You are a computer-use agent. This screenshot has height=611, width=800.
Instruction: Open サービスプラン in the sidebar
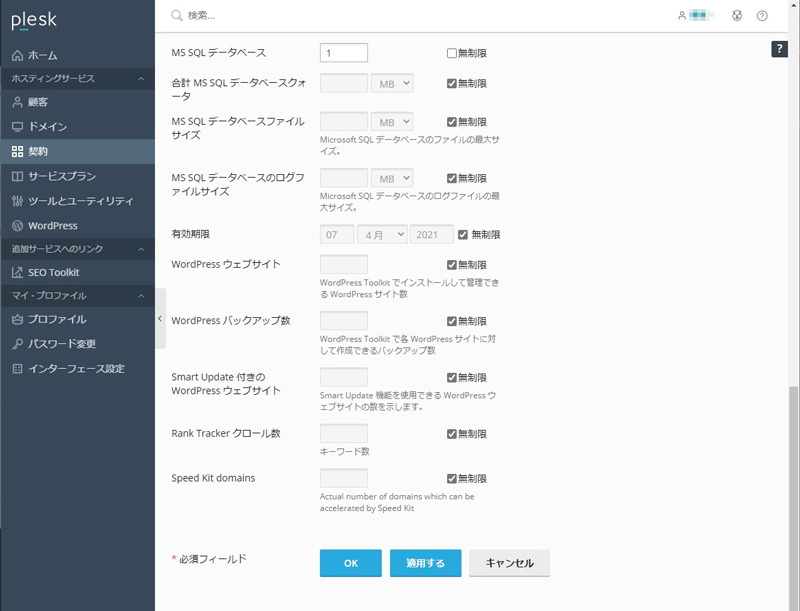point(78,176)
